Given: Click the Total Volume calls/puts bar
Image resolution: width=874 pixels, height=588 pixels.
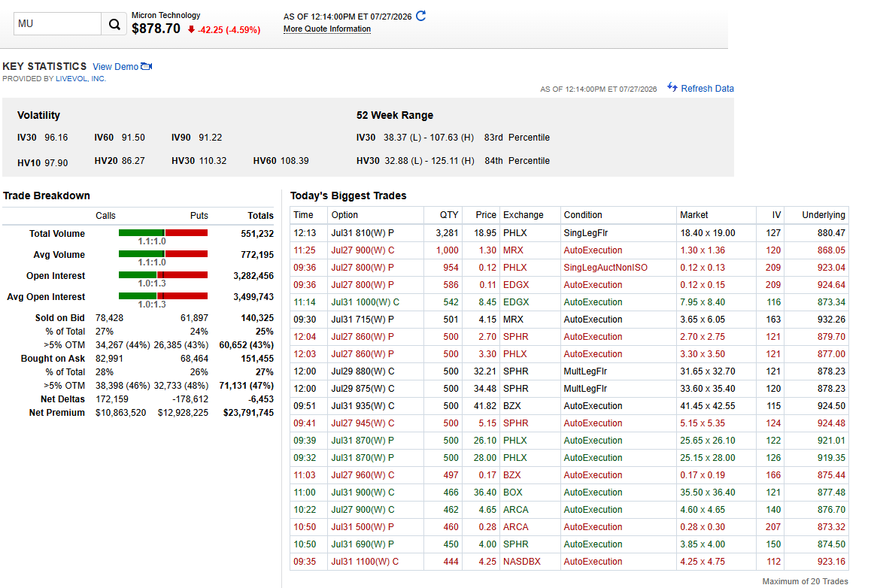Looking at the screenshot, I should coord(163,232).
